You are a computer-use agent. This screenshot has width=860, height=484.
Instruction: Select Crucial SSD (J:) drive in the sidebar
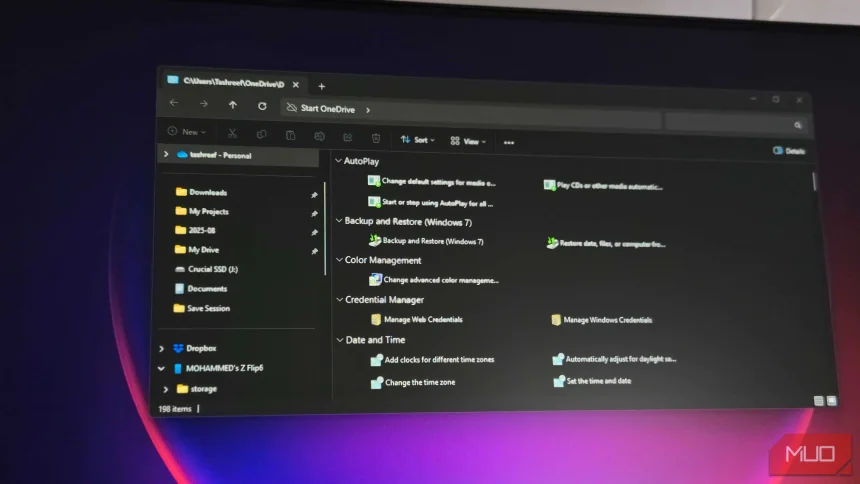[212, 269]
